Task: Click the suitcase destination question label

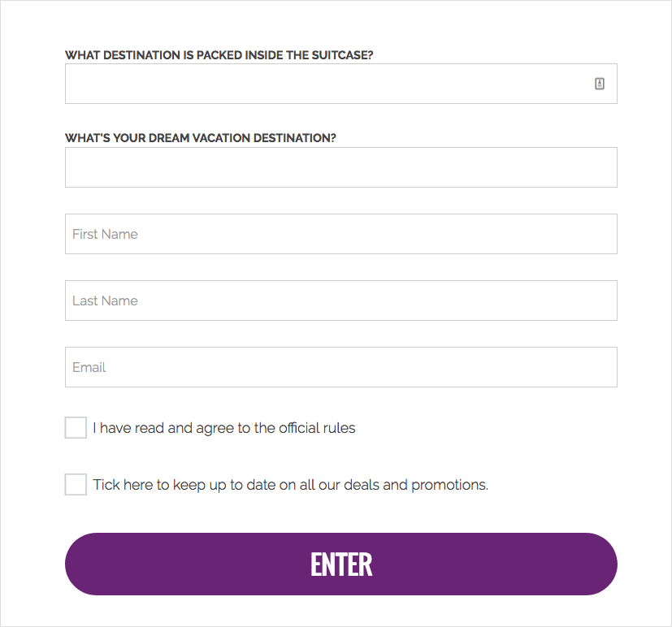Action: click(219, 55)
